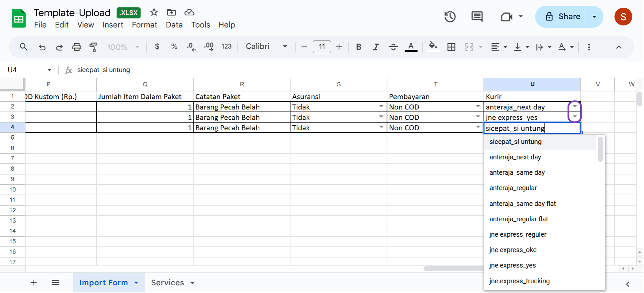Expand the Kurir dropdown in row 2

[575, 106]
